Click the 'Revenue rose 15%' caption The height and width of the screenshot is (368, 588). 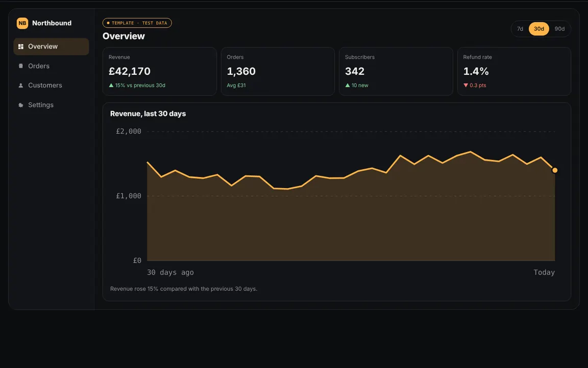tap(184, 289)
